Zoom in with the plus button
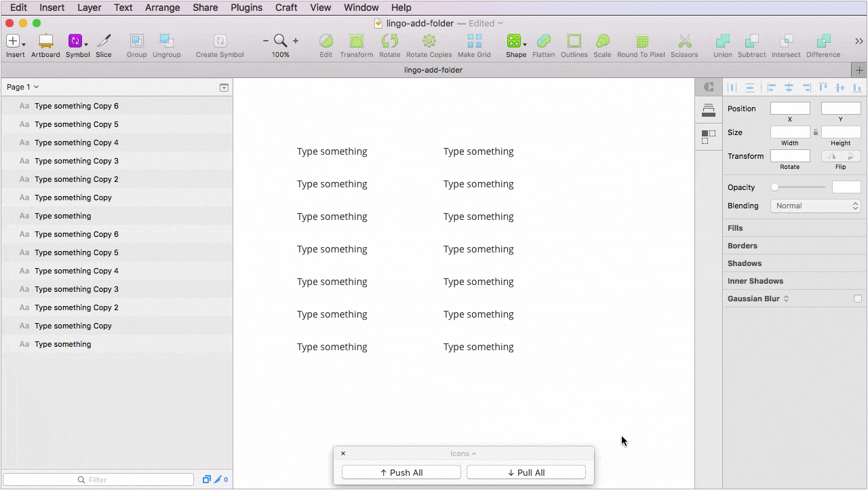 click(296, 41)
